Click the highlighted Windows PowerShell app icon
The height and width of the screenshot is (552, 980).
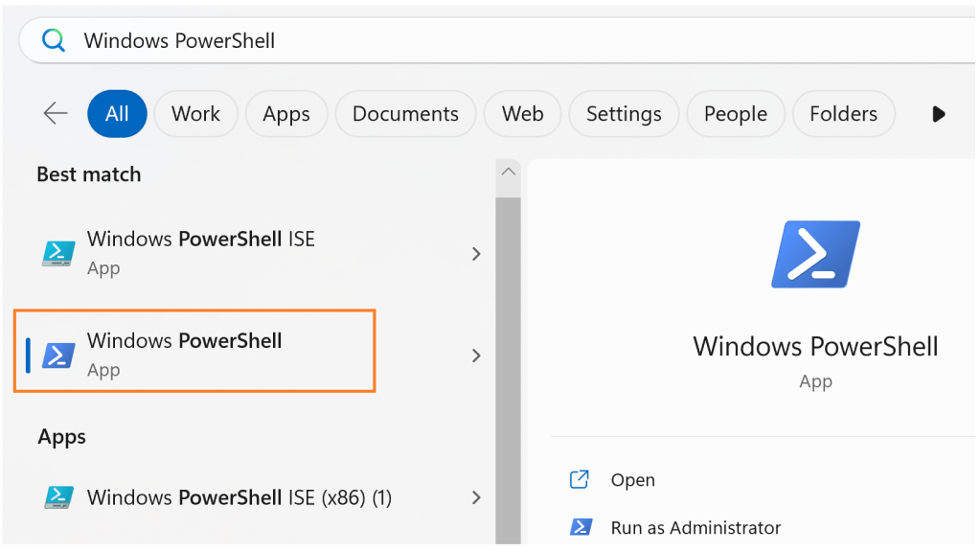pos(59,356)
